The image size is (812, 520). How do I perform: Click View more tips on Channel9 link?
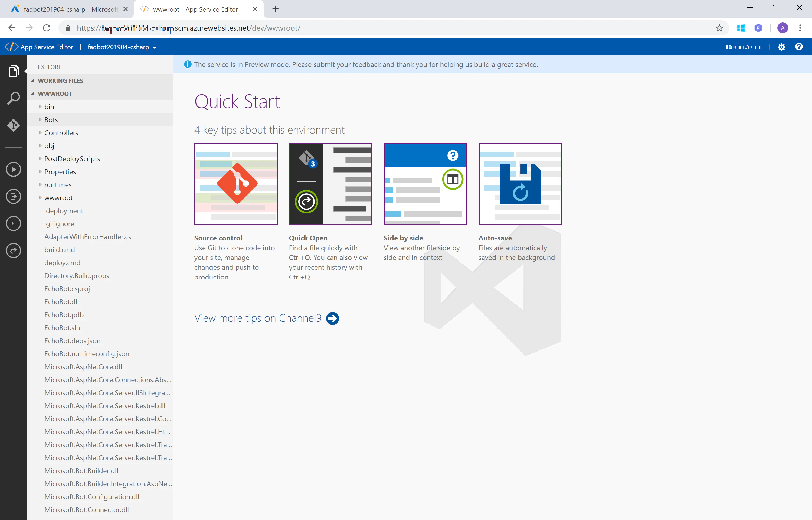point(258,318)
